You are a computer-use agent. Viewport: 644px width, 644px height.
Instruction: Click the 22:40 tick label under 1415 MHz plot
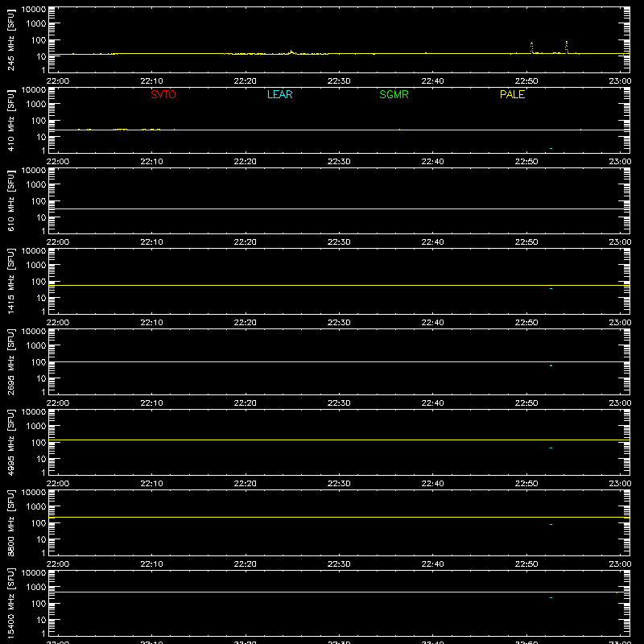[432, 323]
